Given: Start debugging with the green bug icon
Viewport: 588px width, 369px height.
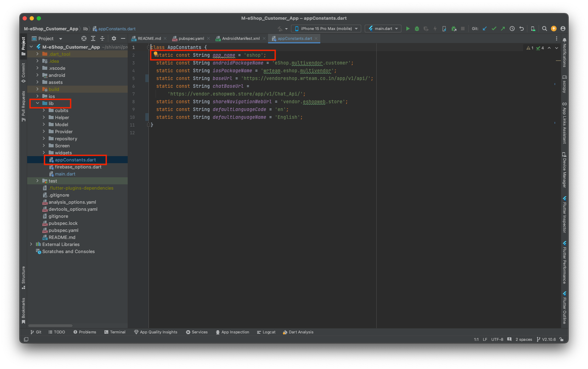Looking at the screenshot, I should pos(417,29).
